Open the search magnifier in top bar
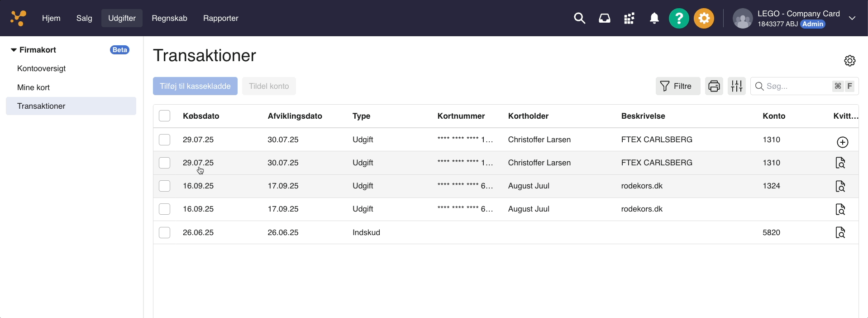 coord(579,18)
